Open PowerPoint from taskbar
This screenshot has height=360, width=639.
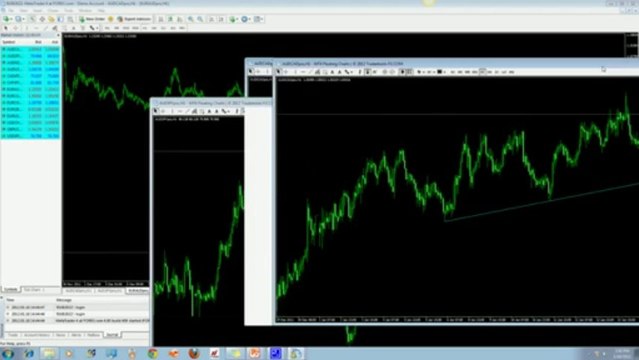[255, 353]
